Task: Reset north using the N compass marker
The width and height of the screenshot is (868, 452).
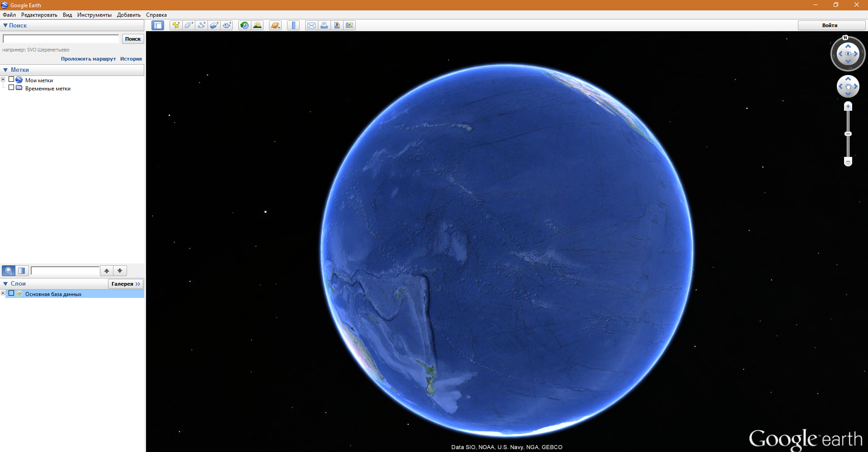Action: pyautogui.click(x=845, y=38)
